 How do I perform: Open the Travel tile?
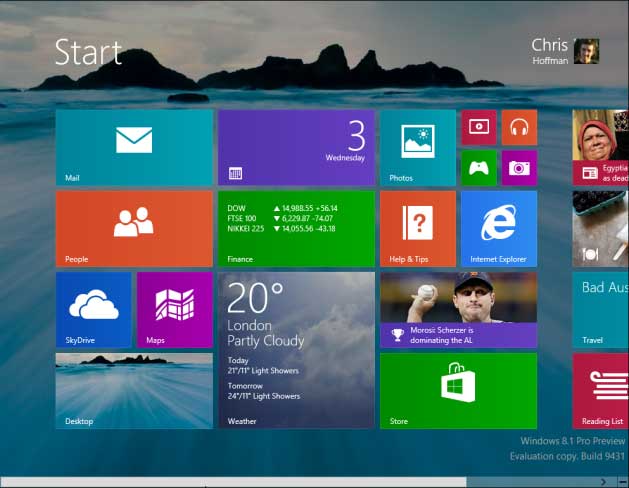pyautogui.click(x=601, y=310)
